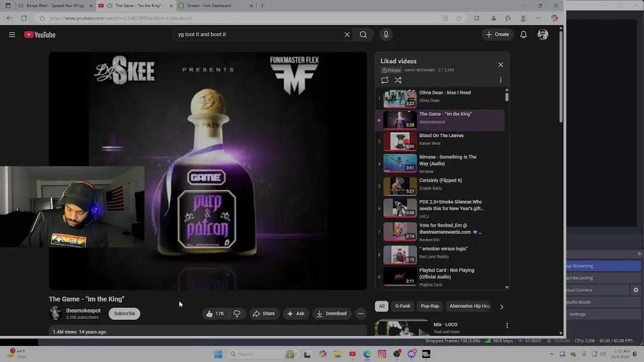Dislike this video
Screen dimensions: 644x362
coord(237,314)
